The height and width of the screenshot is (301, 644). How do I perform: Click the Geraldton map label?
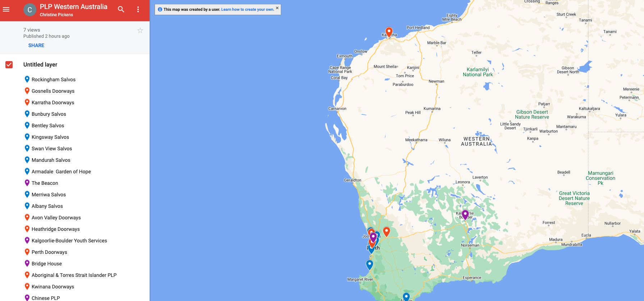pos(353,180)
